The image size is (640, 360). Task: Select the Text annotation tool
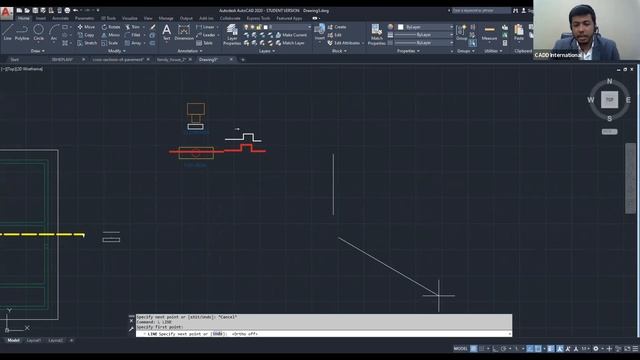point(167,32)
